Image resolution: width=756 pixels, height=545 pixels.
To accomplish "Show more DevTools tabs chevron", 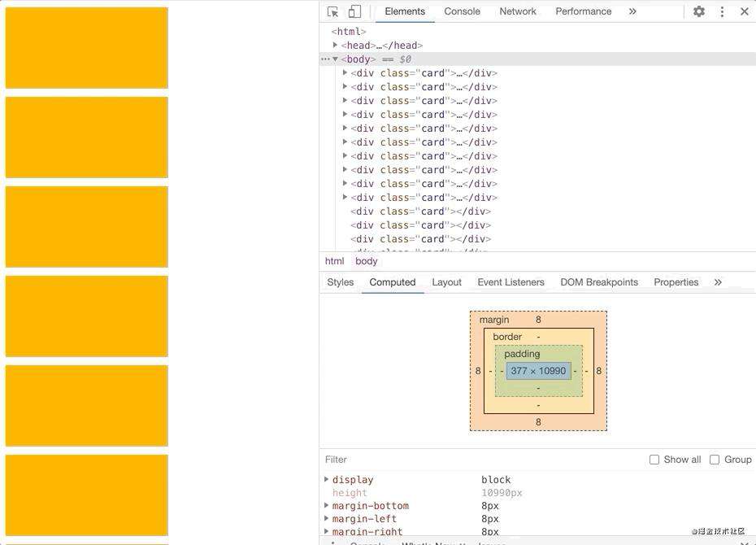I will (x=632, y=11).
